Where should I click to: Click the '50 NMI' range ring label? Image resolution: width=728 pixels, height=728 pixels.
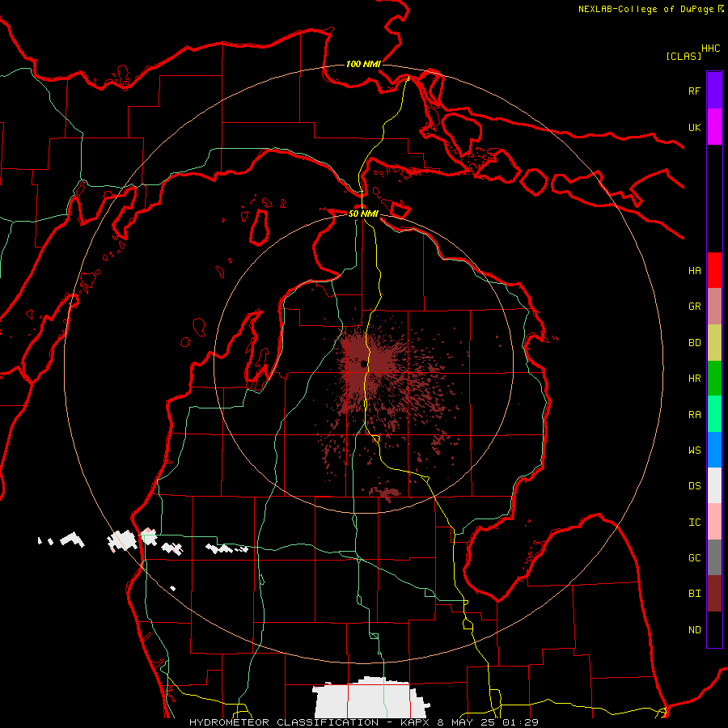(x=363, y=214)
